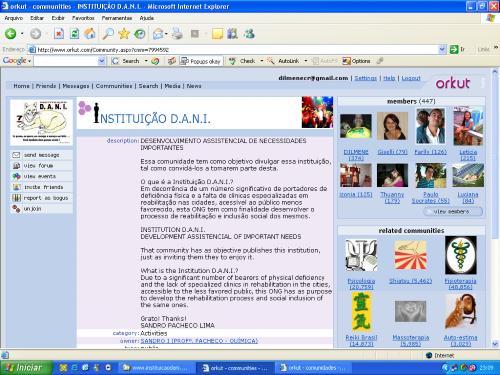
Task: Print the page with the printer icon
Action: (177, 33)
